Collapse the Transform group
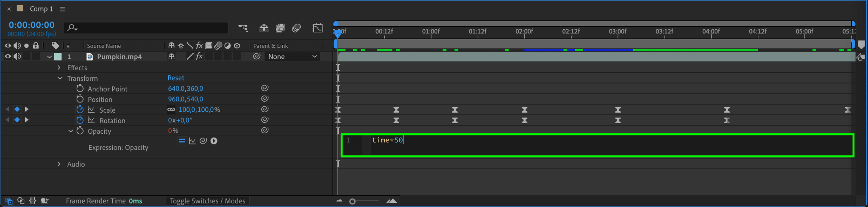This screenshot has height=207, width=868. tap(60, 78)
